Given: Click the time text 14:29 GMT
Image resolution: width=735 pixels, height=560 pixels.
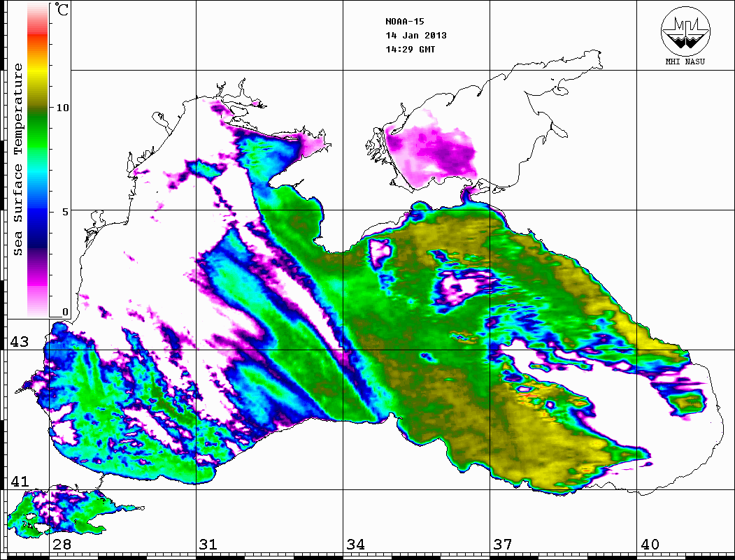Looking at the screenshot, I should tap(411, 49).
